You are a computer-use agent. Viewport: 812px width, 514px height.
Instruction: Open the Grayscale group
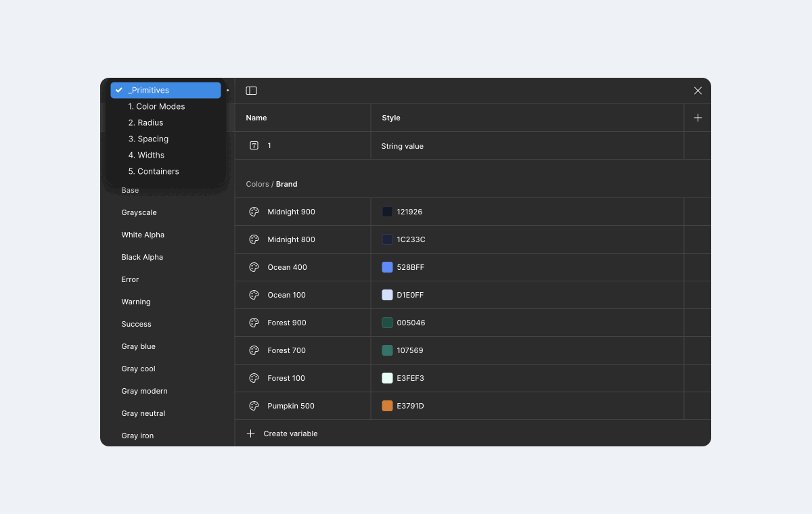point(139,212)
